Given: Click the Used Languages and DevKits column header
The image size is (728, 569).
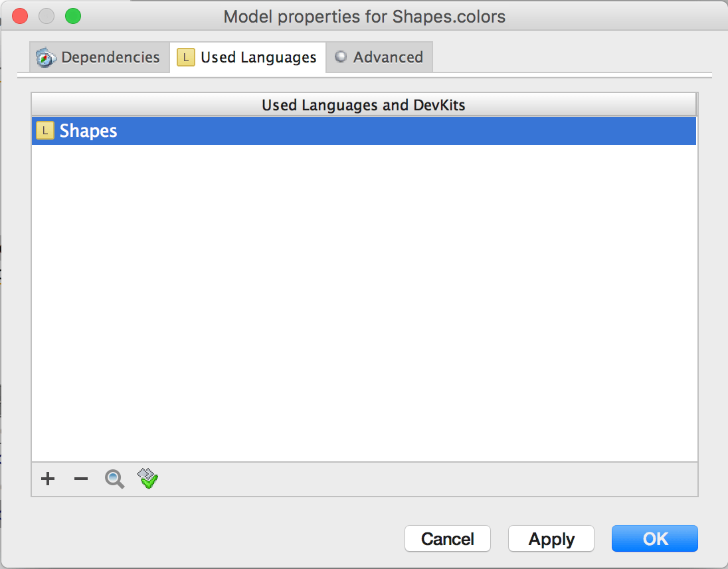Looking at the screenshot, I should pyautogui.click(x=363, y=105).
